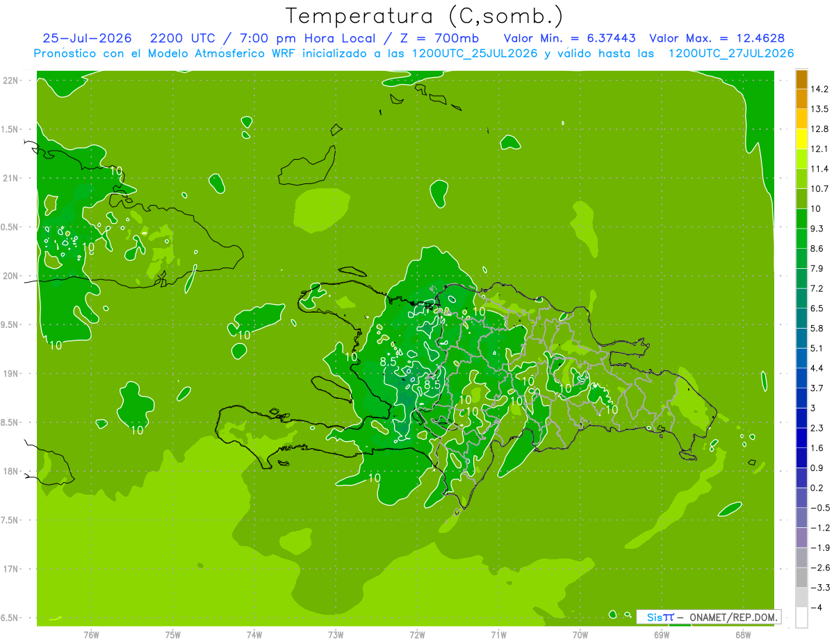Click the colorbar label "0.2"

click(817, 488)
